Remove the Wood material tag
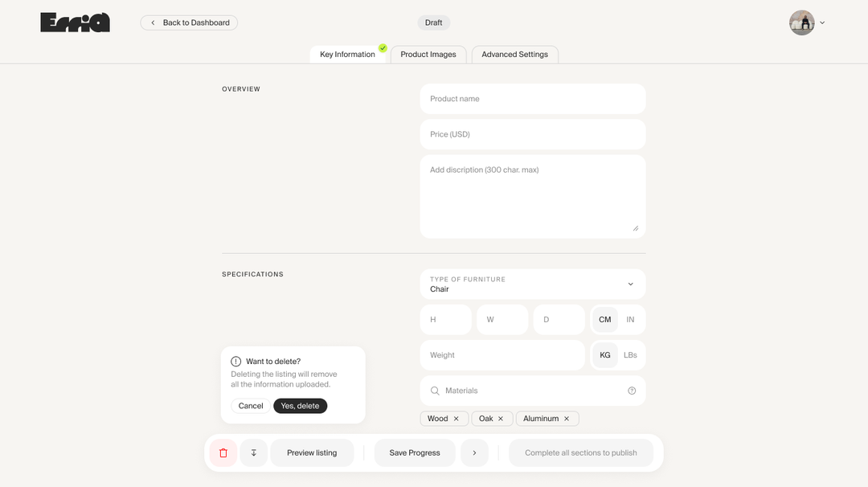 point(457,419)
